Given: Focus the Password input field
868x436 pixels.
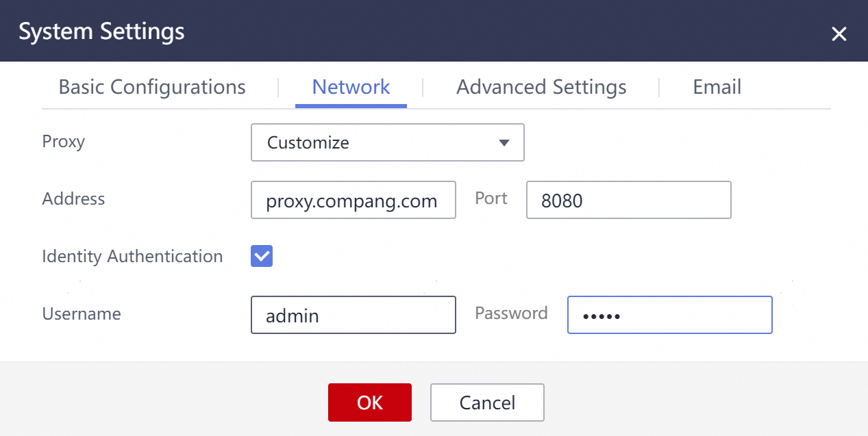Looking at the screenshot, I should [669, 315].
